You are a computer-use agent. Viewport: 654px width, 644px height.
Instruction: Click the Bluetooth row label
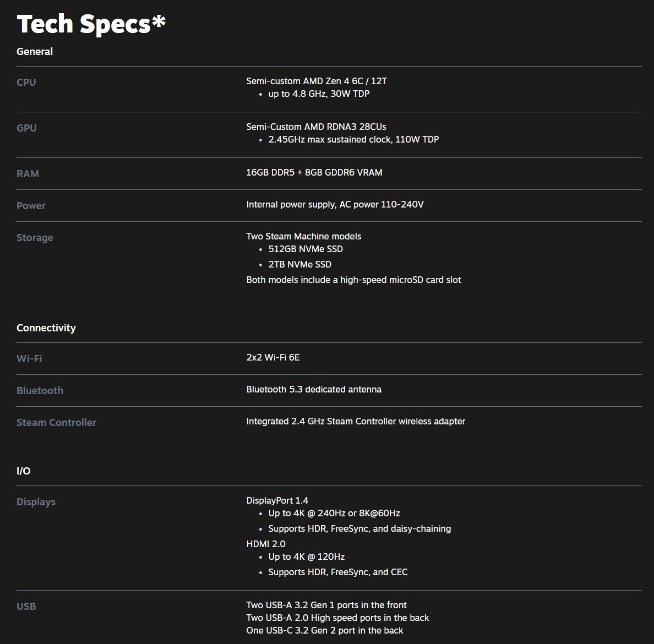tap(40, 391)
